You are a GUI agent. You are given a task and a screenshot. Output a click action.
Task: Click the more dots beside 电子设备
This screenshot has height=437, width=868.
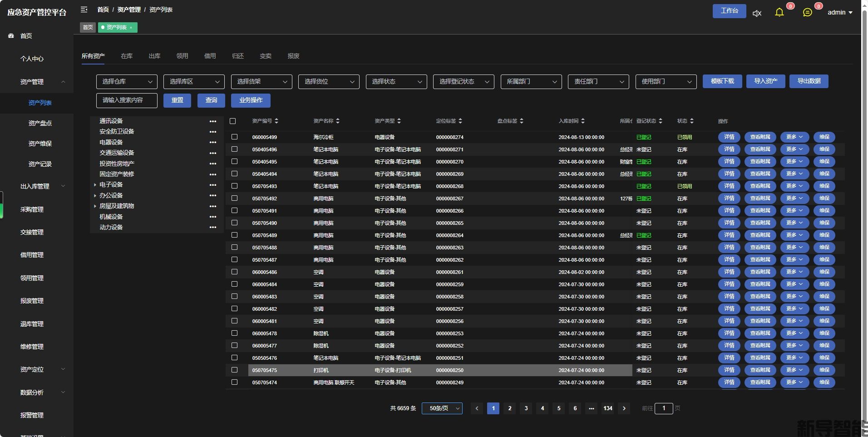coord(213,185)
